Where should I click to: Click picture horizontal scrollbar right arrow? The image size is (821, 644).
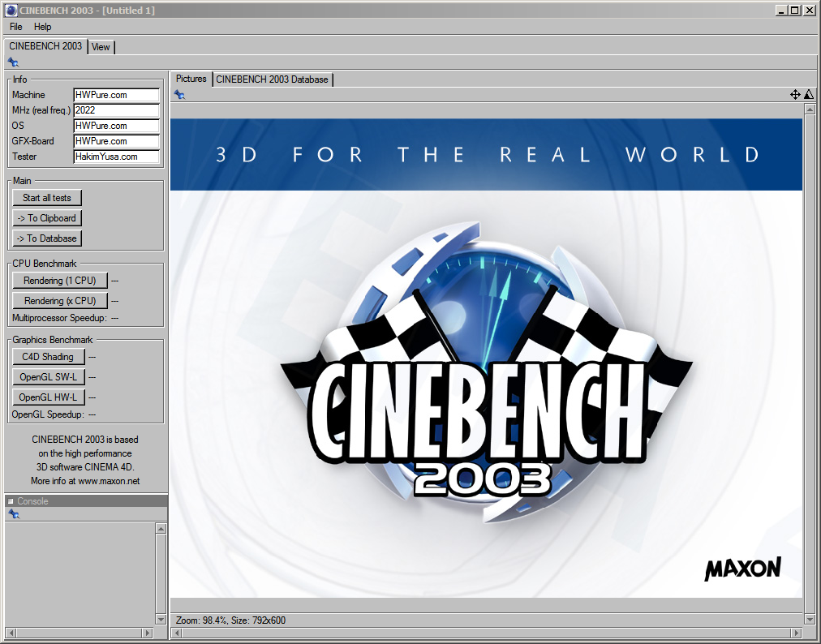[797, 633]
